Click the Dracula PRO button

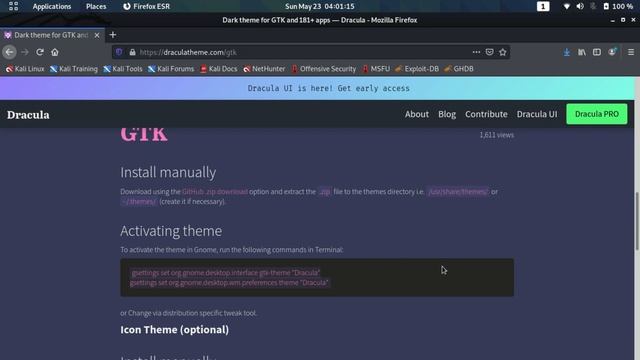click(x=597, y=114)
